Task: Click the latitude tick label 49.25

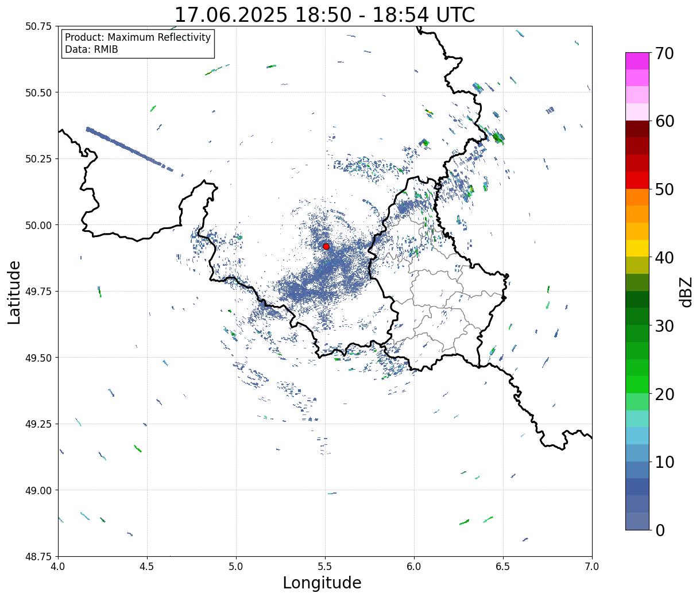Action: [x=39, y=424]
